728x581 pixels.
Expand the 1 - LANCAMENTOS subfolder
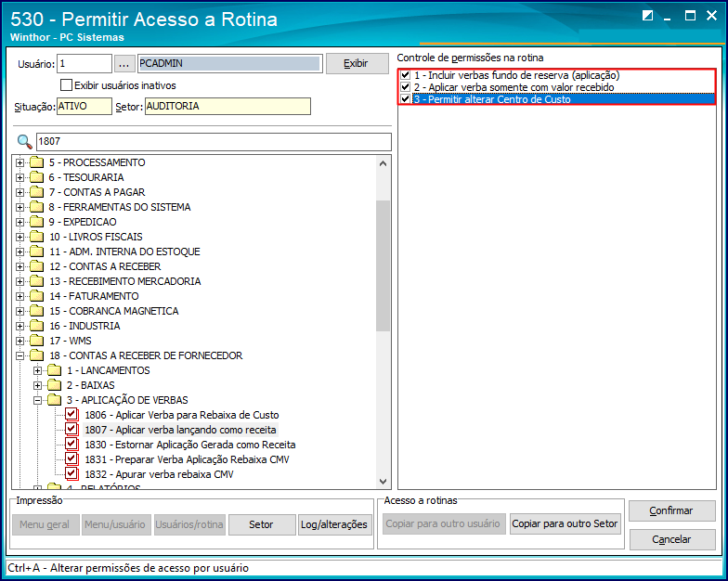37,371
